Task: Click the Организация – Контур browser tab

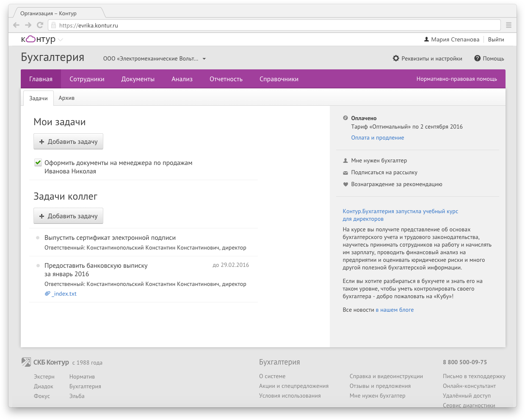Action: click(58, 13)
